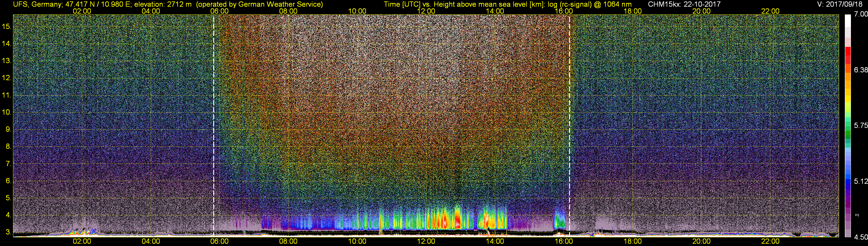Screen dimensions: 868x246
Task: Click the blue segment near 5.12 on colorbar
Action: [848, 180]
